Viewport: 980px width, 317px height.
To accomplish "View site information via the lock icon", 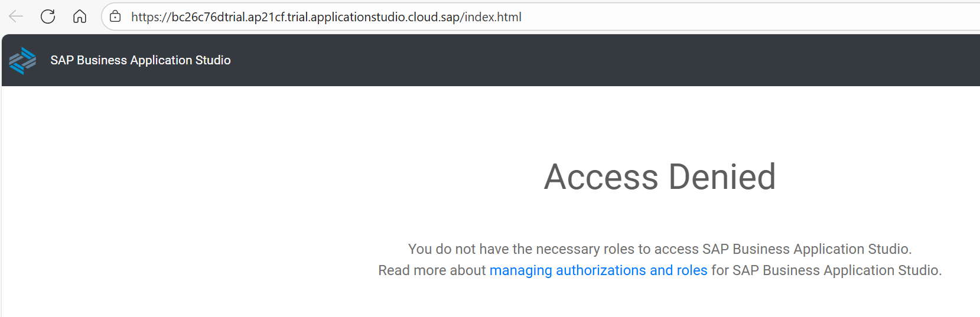I will click(116, 17).
